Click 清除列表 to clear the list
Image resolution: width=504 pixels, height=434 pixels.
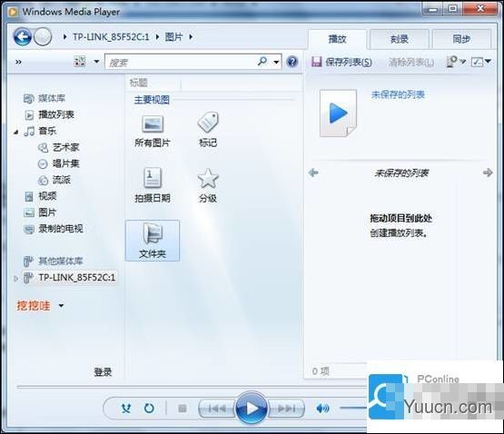pyautogui.click(x=411, y=62)
